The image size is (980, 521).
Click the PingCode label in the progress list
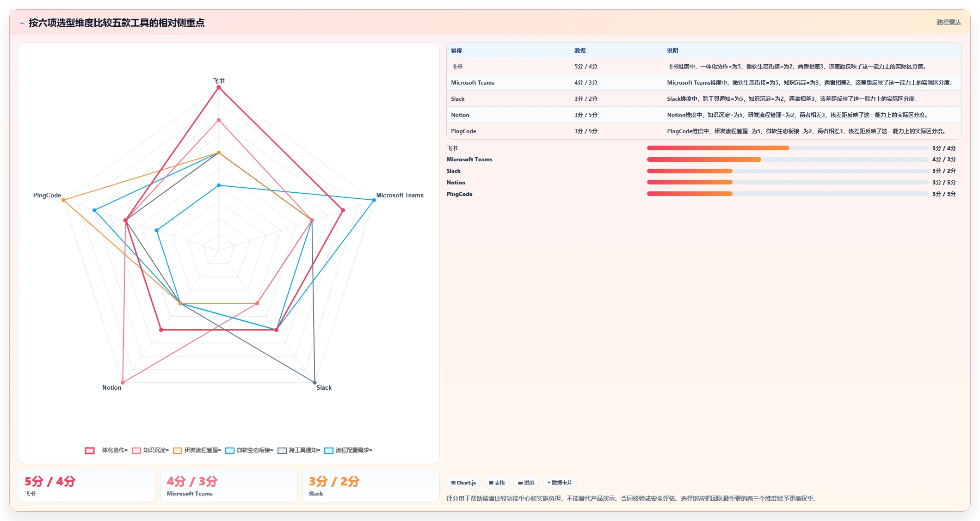[x=459, y=194]
